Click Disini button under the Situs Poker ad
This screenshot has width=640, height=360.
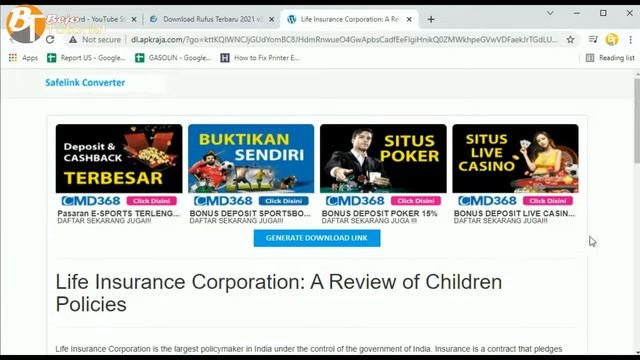tap(416, 201)
